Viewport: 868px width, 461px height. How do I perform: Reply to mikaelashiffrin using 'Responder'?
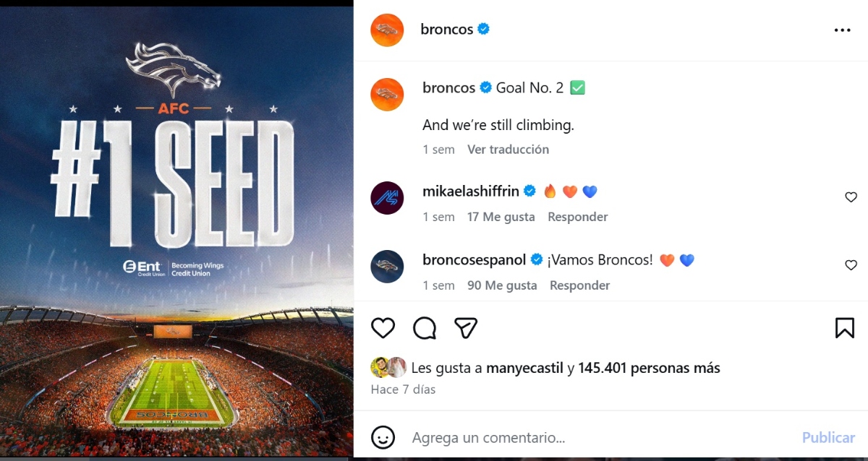click(x=577, y=217)
